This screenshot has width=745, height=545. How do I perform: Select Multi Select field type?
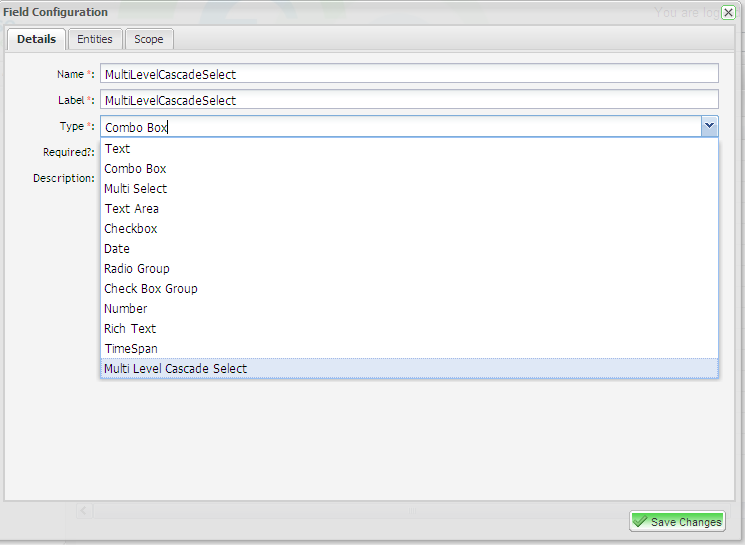135,189
